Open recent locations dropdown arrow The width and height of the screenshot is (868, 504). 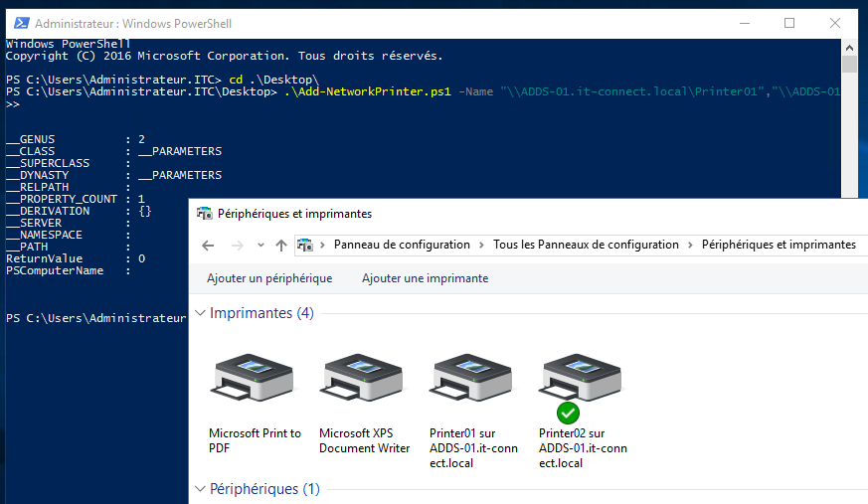[x=260, y=246]
